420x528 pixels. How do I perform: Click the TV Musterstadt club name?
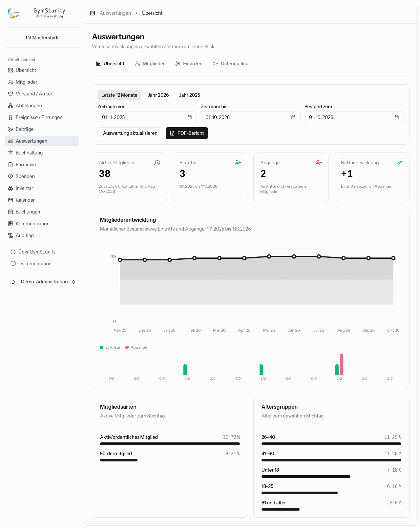[x=42, y=38]
